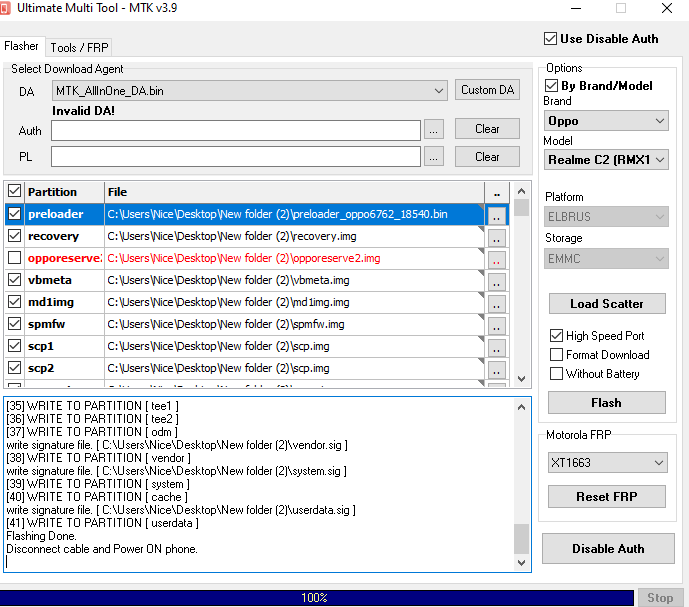Click partition list scroll down arrow
The height and width of the screenshot is (607, 689).
tap(522, 378)
